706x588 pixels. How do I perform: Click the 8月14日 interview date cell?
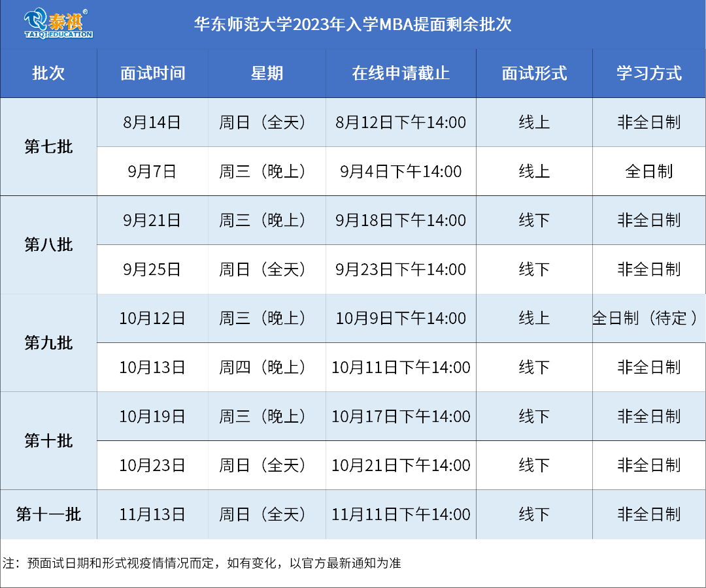152,123
